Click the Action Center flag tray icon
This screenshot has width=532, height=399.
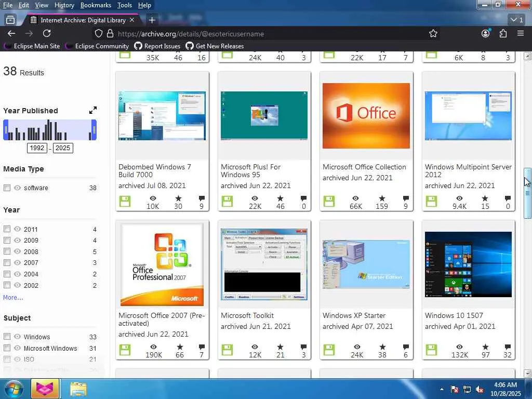click(x=454, y=390)
